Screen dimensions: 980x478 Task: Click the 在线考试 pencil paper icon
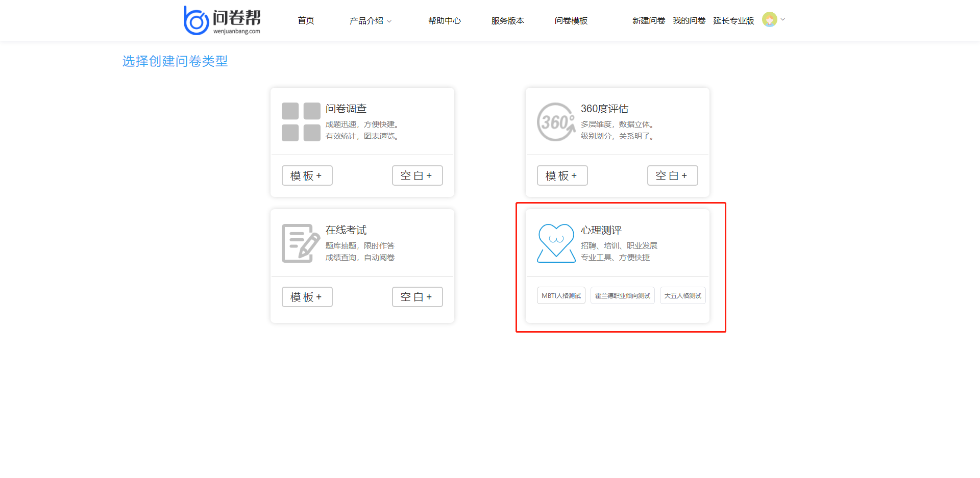(301, 243)
